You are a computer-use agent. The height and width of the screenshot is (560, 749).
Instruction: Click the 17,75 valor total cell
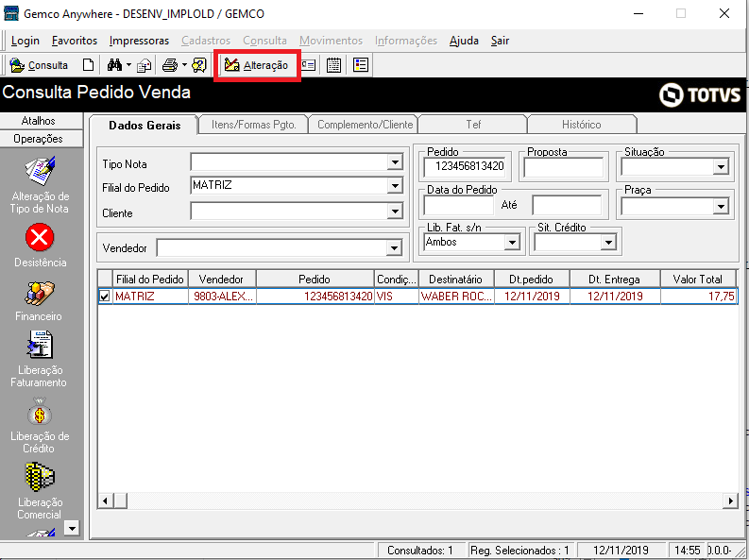coord(698,297)
